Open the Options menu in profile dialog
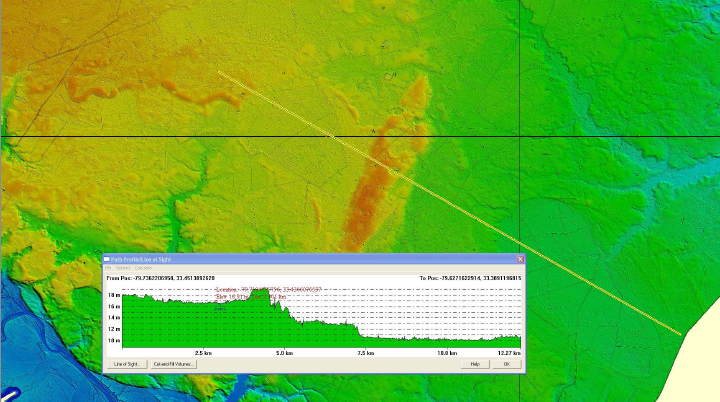The image size is (720, 402). click(123, 268)
